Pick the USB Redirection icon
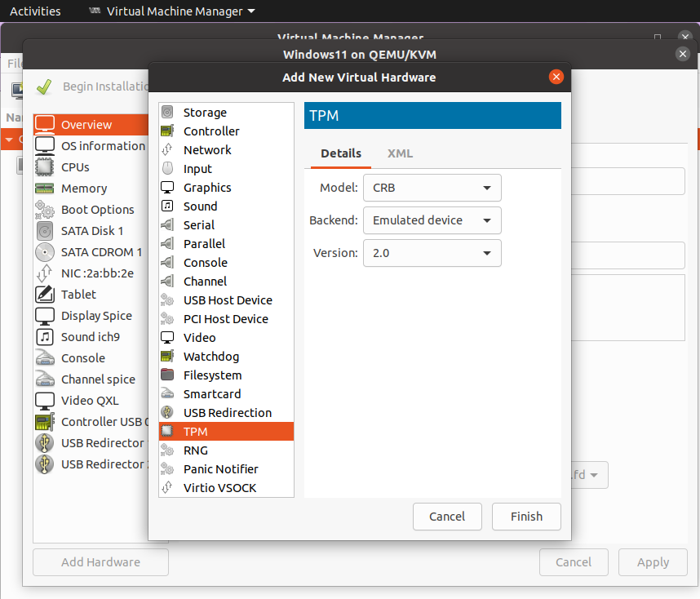This screenshot has height=599, width=700. (167, 412)
